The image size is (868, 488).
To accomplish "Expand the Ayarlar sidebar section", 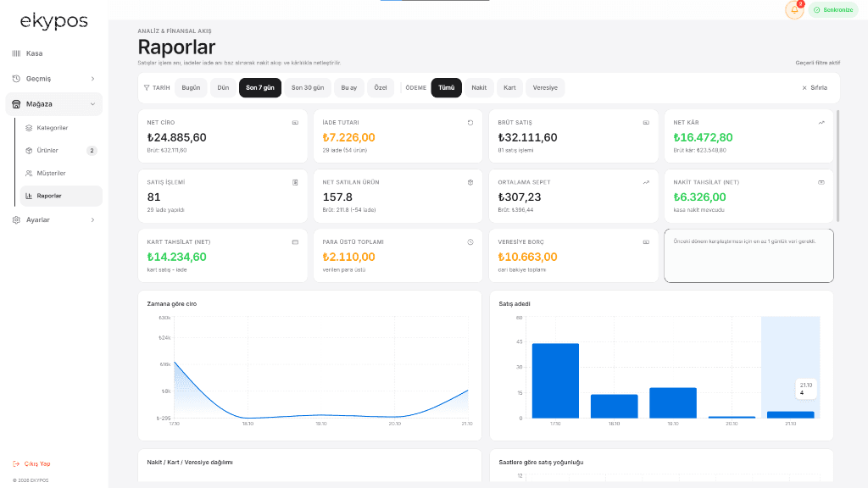I will (53, 219).
